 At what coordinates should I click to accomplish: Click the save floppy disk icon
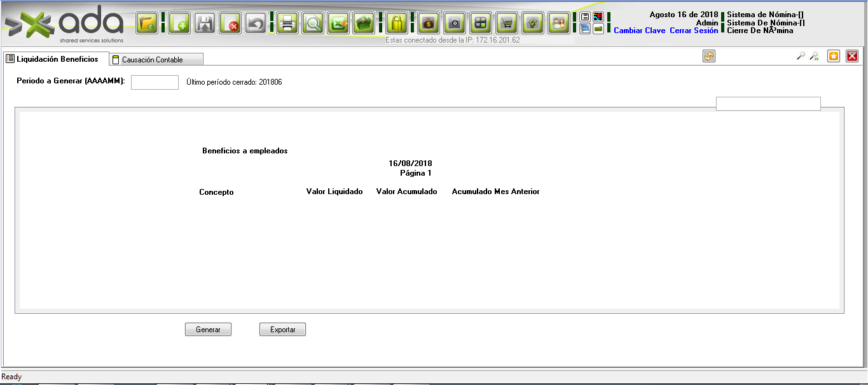[x=205, y=24]
